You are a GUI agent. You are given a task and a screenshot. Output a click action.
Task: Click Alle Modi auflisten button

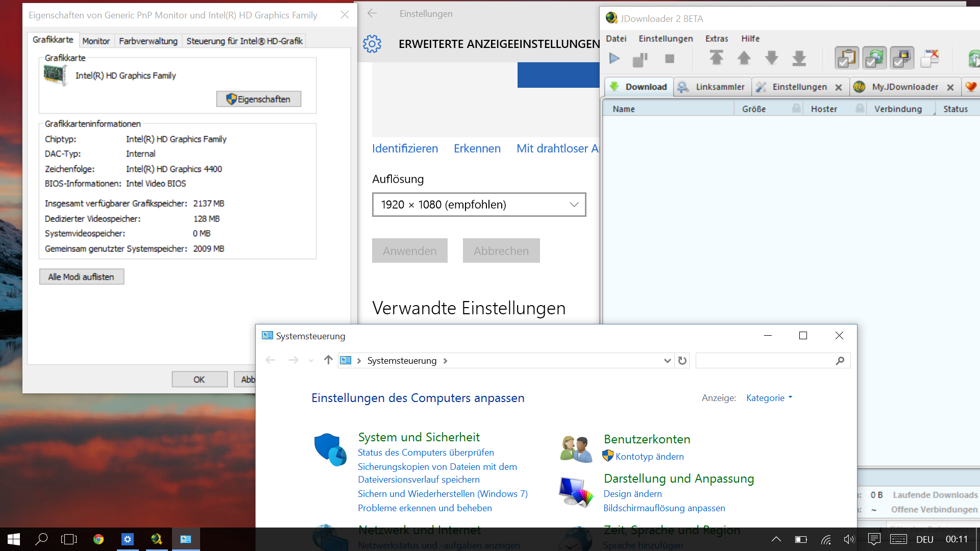point(82,277)
